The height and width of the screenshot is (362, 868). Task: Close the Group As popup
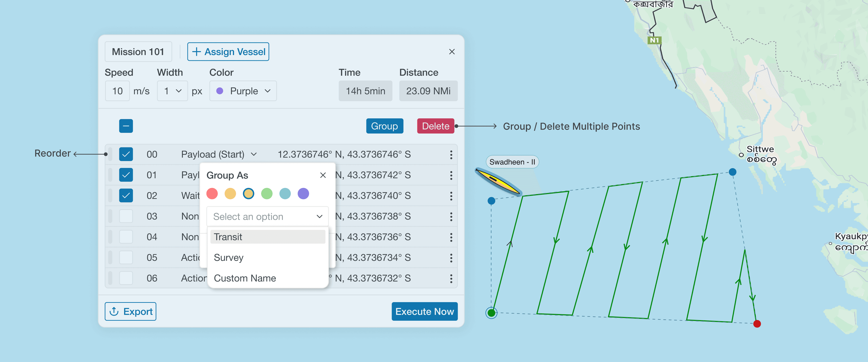[x=322, y=175]
